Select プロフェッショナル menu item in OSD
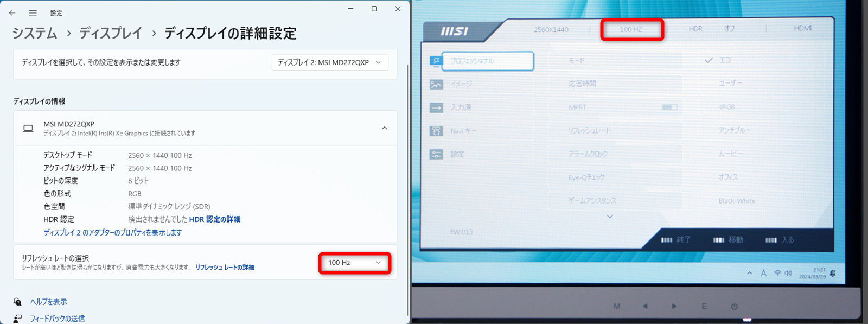The height and width of the screenshot is (324, 868). [488, 61]
